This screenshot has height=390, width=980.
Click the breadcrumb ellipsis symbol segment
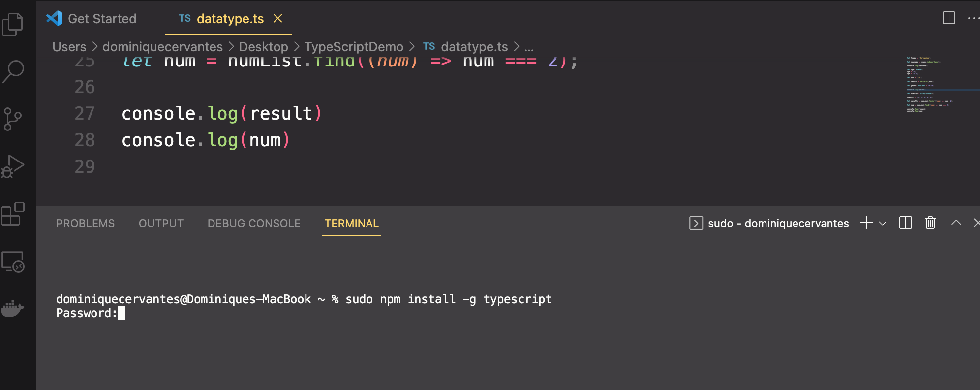point(529,47)
